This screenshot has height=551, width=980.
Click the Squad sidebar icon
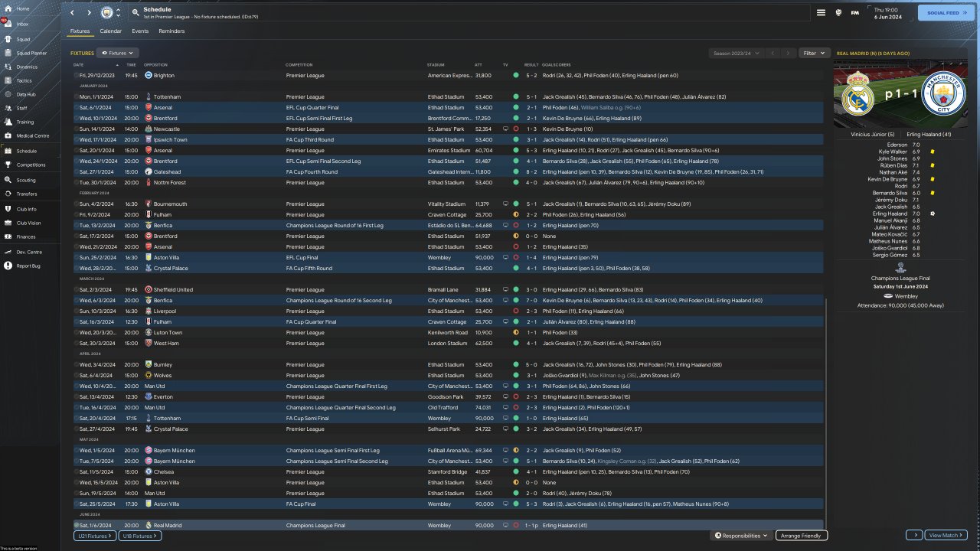(x=7, y=39)
